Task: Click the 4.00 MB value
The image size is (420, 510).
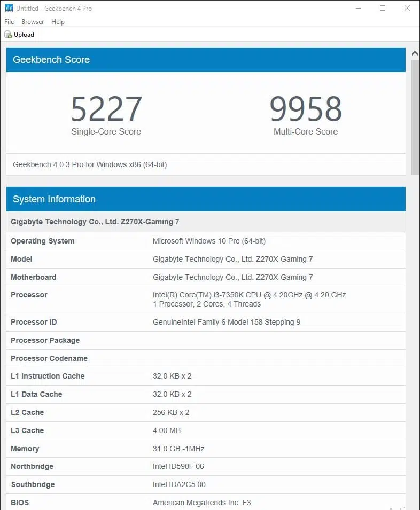Action: point(167,430)
